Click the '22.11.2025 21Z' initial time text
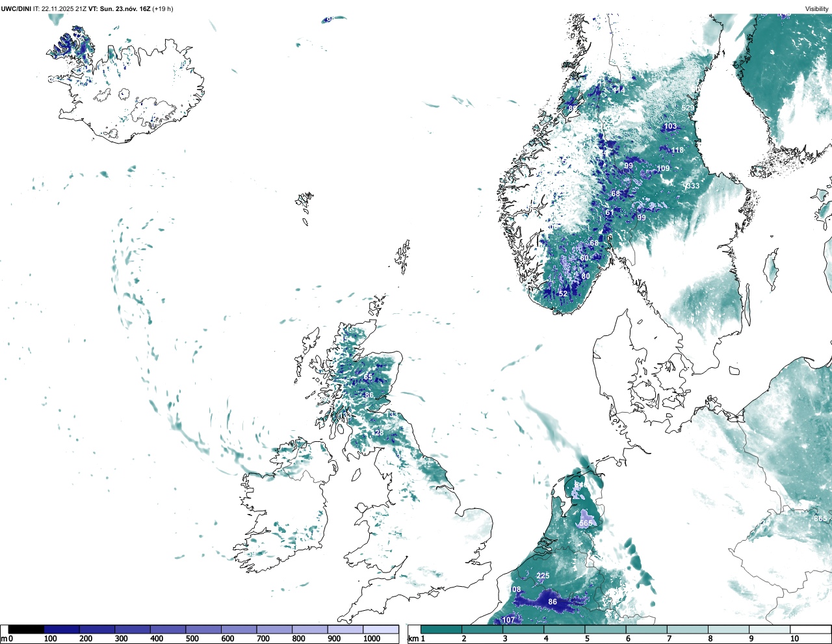Viewport: 832px width, 644px height. point(64,9)
